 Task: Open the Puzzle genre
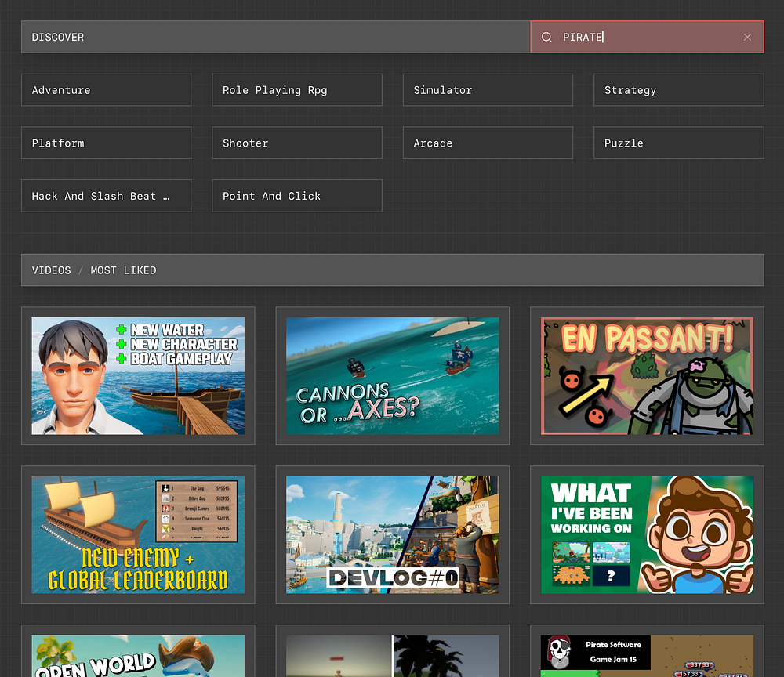pos(678,143)
